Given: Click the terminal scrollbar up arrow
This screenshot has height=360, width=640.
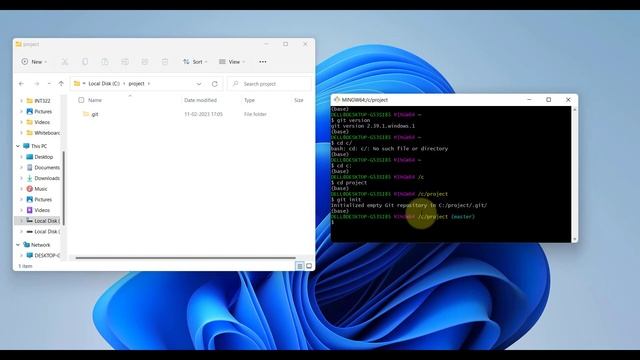Looking at the screenshot, I should [575, 109].
